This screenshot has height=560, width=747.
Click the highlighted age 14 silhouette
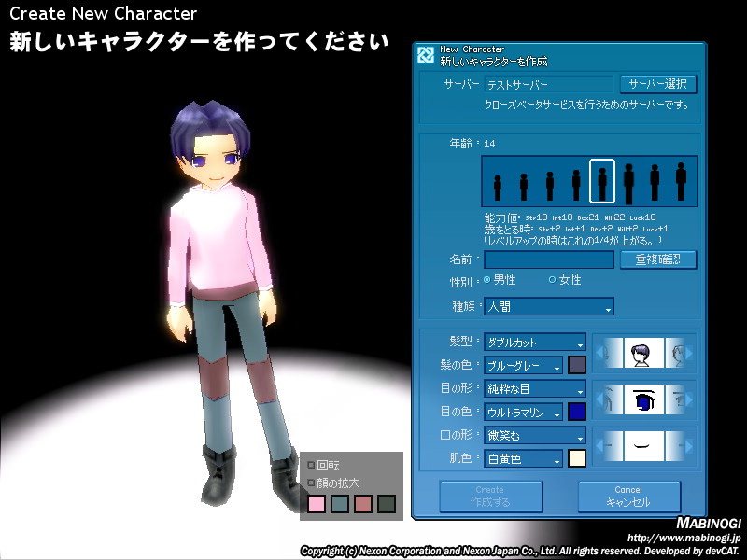pos(602,181)
